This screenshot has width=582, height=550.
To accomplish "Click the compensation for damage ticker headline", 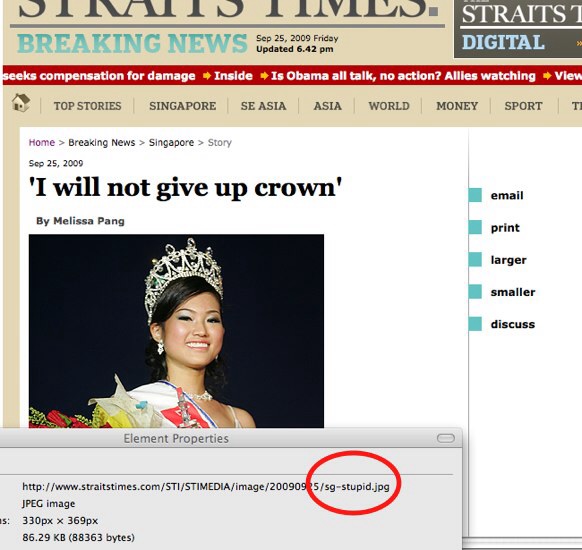I will [x=99, y=76].
